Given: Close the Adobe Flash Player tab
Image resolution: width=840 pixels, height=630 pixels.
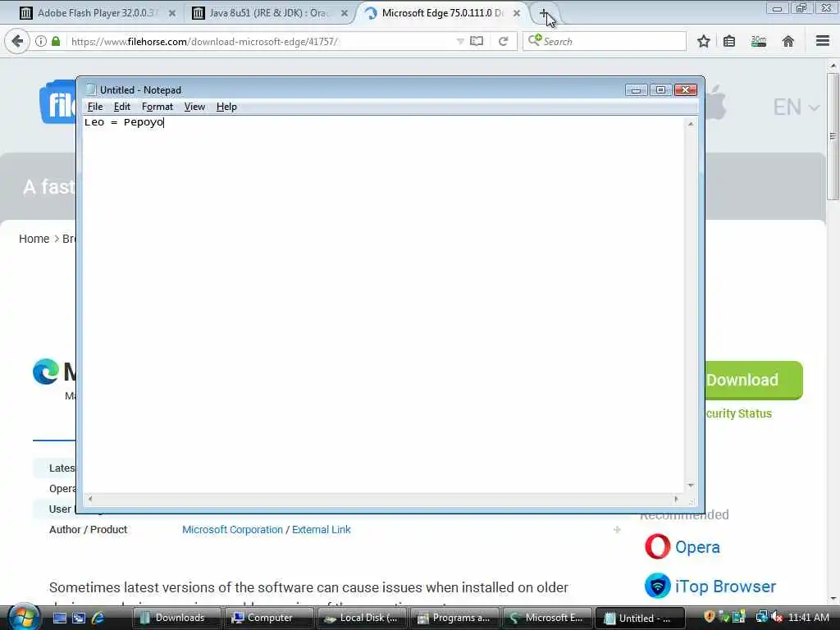Looking at the screenshot, I should click(172, 13).
